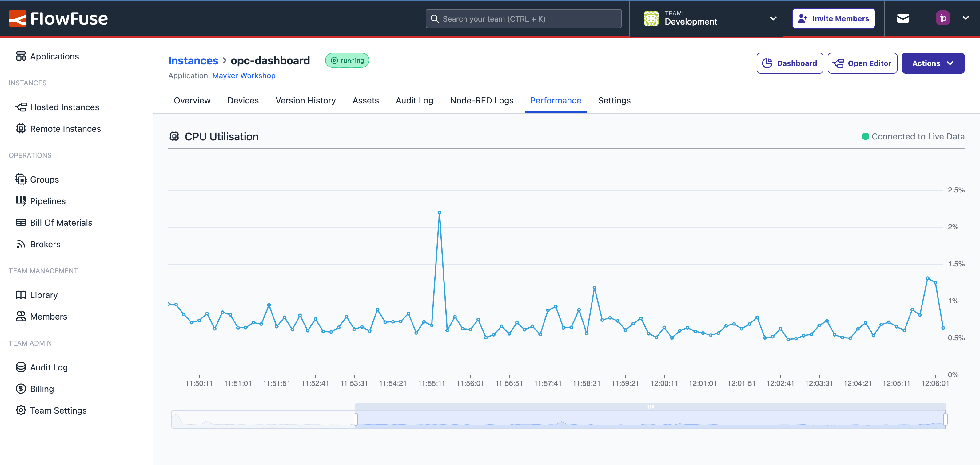The image size is (980, 465).
Task: Select the Hosted Instances icon
Action: coord(21,107)
